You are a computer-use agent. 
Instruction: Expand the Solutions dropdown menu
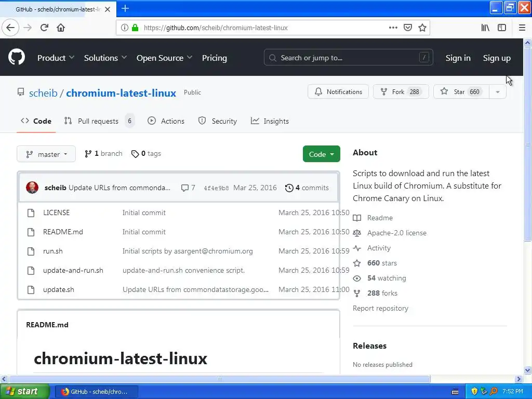(x=105, y=58)
